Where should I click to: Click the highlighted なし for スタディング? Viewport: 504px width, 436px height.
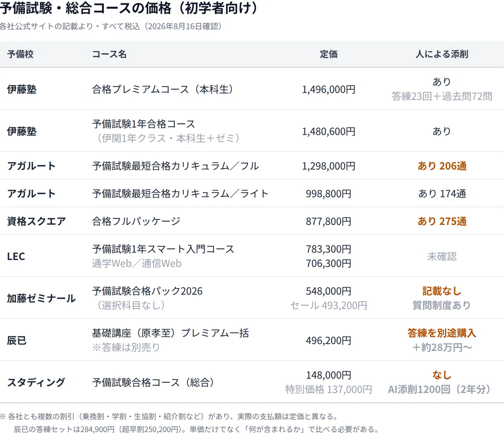click(442, 375)
